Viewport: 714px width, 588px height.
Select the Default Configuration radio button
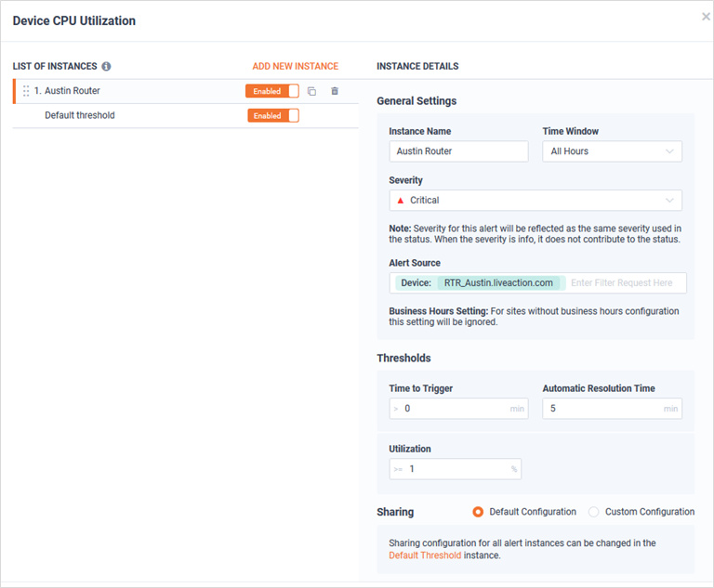tap(478, 512)
